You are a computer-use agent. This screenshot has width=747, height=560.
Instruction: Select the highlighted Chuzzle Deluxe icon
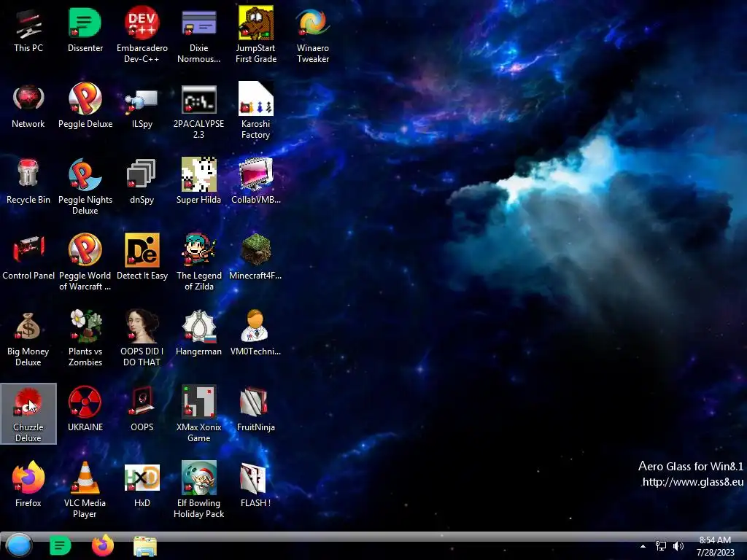click(x=28, y=413)
